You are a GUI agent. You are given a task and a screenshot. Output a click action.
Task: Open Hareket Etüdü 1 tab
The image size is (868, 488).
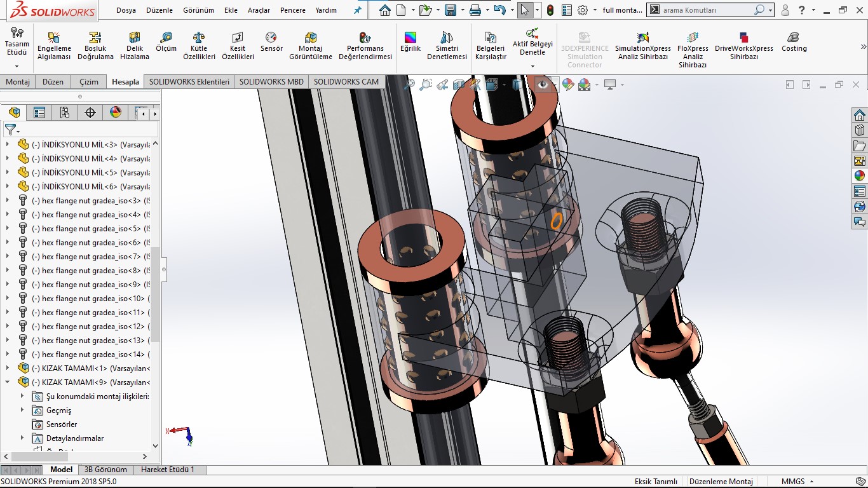coord(168,470)
